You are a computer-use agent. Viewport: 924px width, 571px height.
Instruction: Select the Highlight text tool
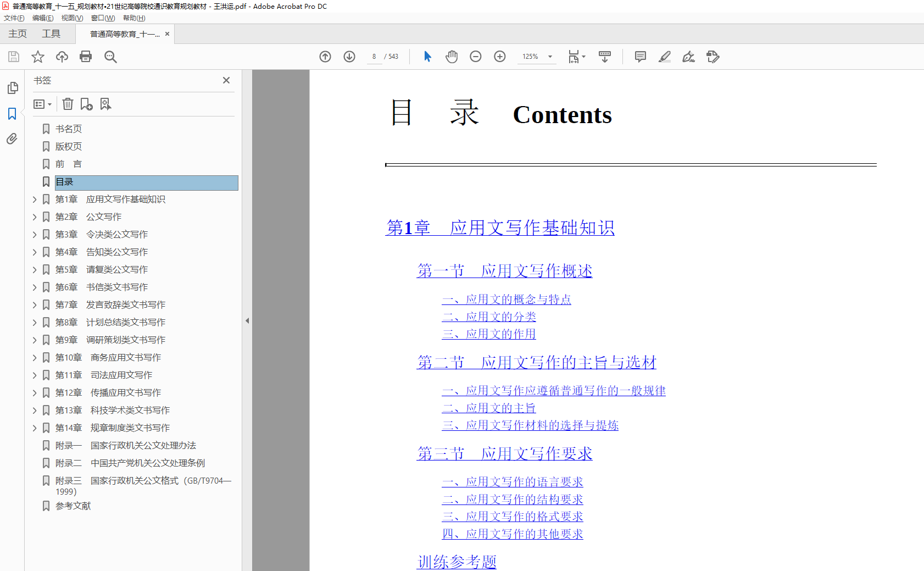point(665,57)
